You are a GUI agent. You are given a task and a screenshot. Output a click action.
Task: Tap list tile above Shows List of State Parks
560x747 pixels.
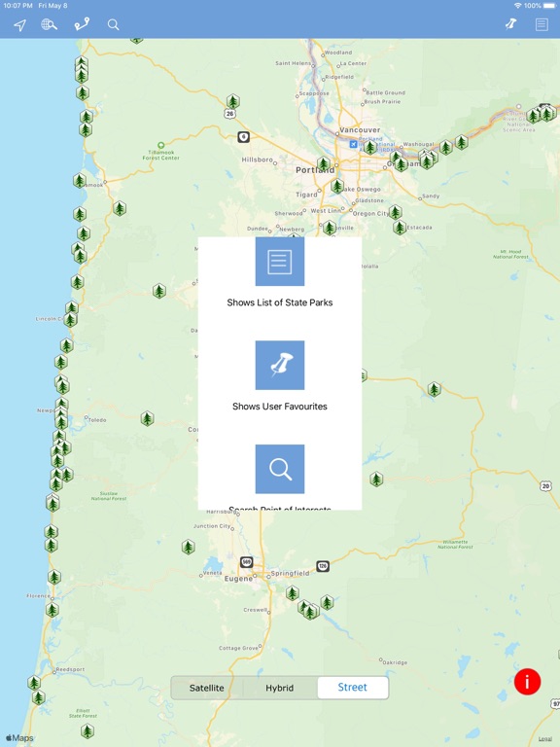(x=280, y=262)
